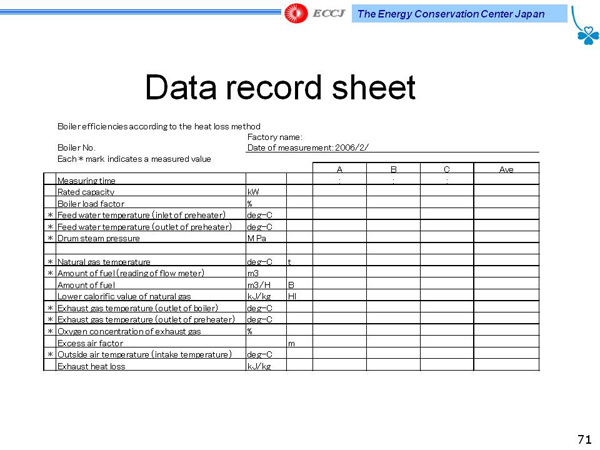
Task: Click 'Oxygen concentration of exhaust gas' label
Action: click(129, 331)
